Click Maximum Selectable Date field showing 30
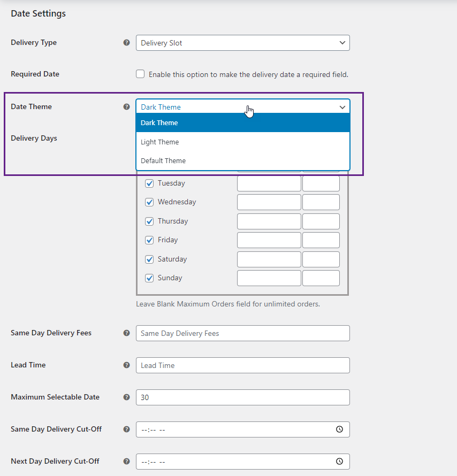 (242, 397)
